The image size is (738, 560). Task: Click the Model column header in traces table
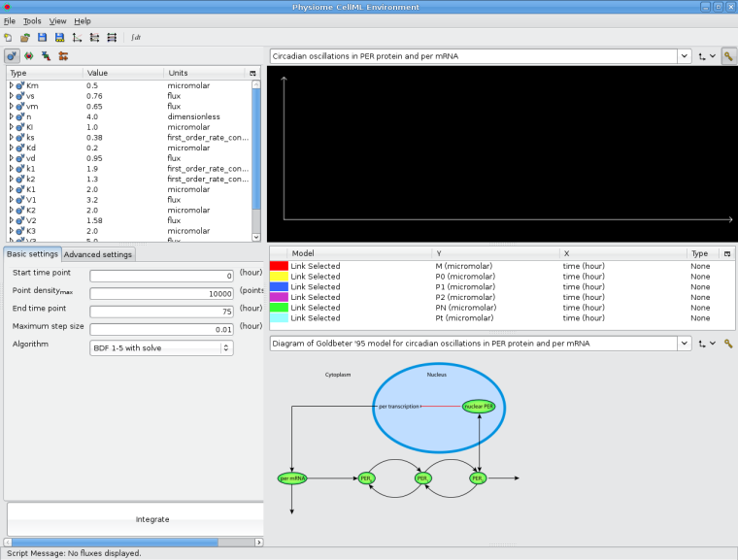pos(359,253)
